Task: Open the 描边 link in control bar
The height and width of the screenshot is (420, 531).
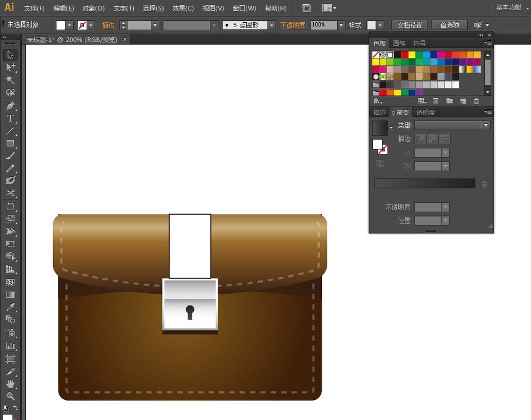Action: click(108, 25)
